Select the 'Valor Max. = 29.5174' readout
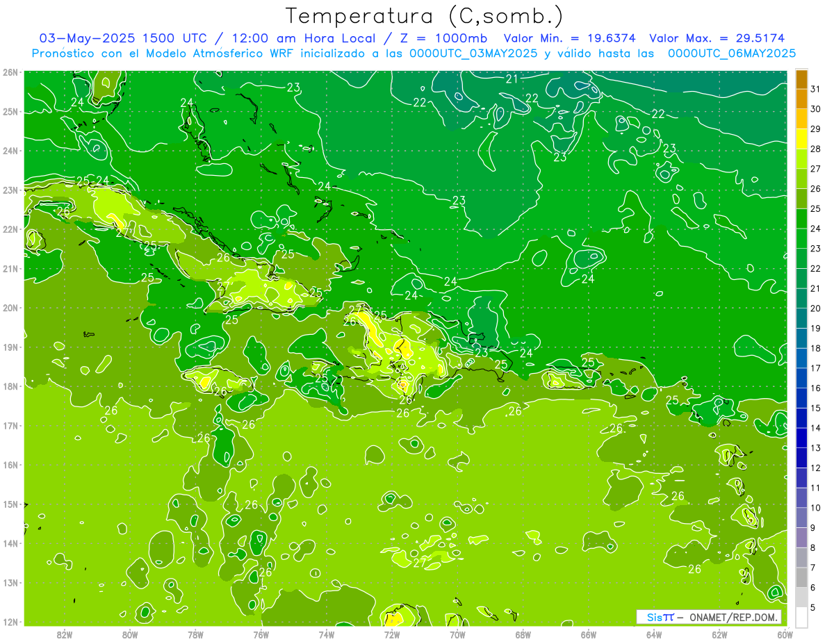 click(x=717, y=38)
